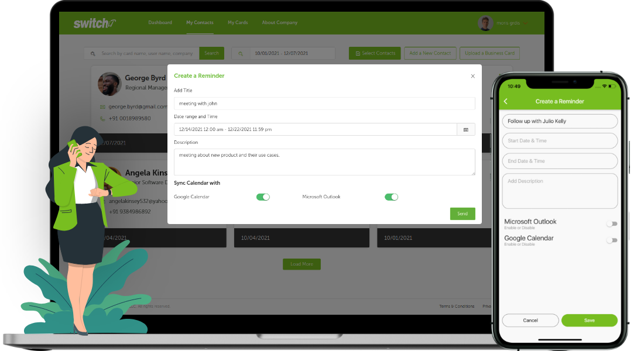This screenshot has height=351, width=644.
Task: Click the search magnifier beside the search field
Action: click(93, 53)
